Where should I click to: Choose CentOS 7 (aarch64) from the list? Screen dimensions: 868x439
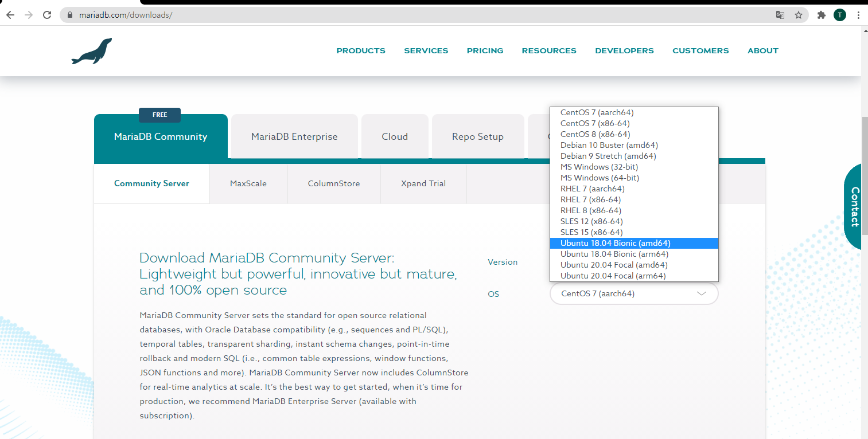click(x=634, y=112)
